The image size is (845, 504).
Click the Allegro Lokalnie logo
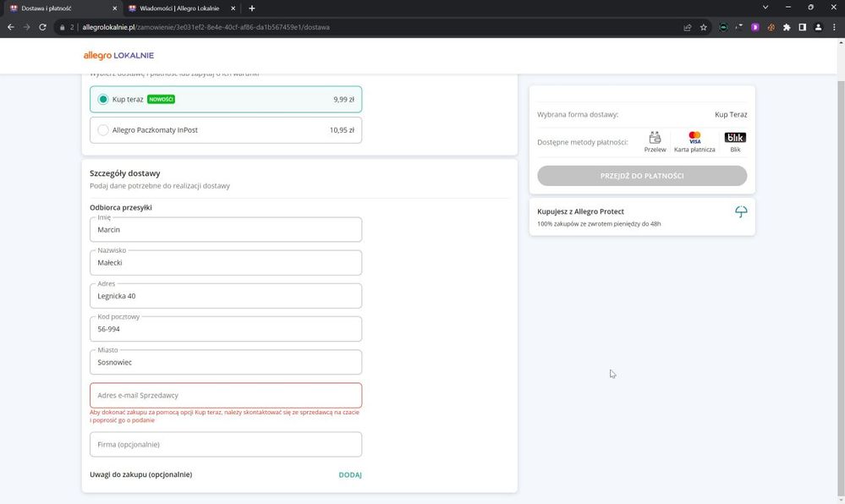click(118, 56)
